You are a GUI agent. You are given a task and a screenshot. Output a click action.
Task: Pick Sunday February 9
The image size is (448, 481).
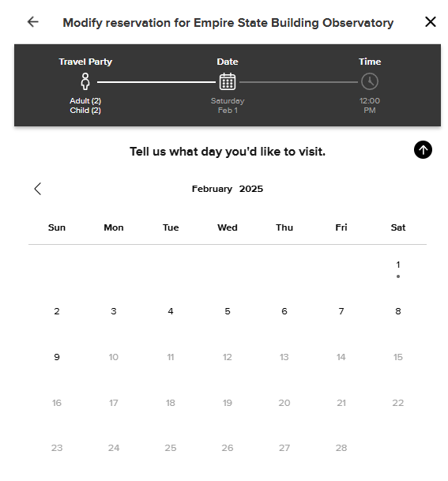57,357
